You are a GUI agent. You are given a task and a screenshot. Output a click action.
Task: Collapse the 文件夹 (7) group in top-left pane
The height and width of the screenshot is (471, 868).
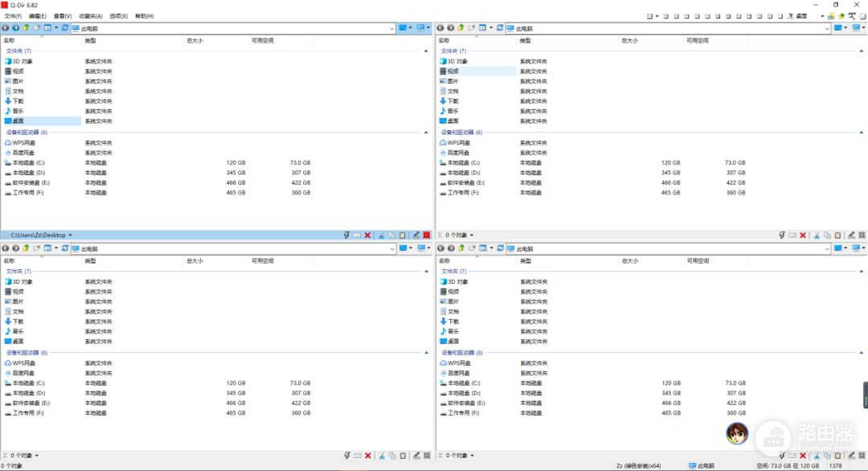pyautogui.click(x=426, y=51)
